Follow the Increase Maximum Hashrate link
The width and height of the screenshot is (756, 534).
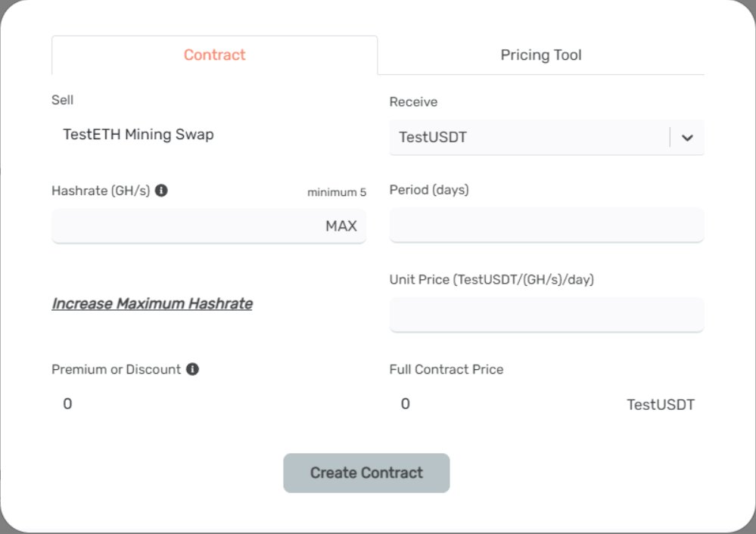click(x=152, y=304)
